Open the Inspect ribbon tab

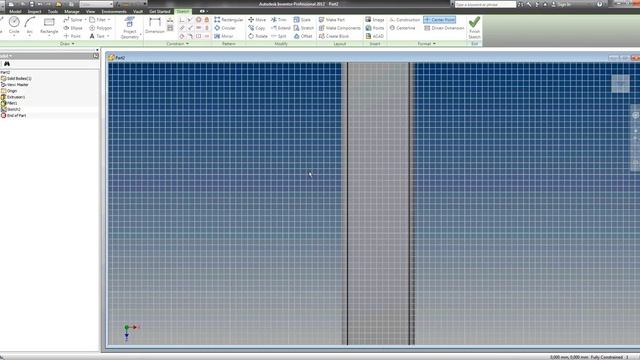34,11
